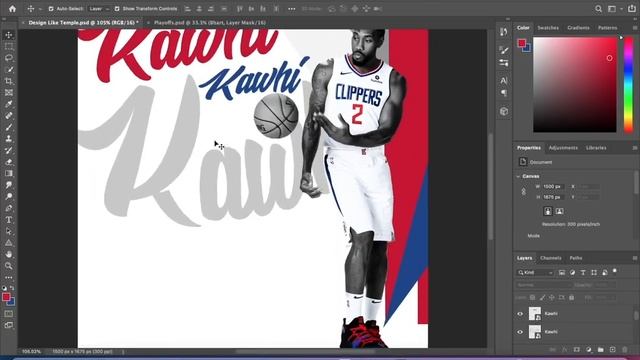Image resolution: width=640 pixels, height=360 pixels.
Task: Switch to the Swatches tab
Action: pyautogui.click(x=548, y=28)
